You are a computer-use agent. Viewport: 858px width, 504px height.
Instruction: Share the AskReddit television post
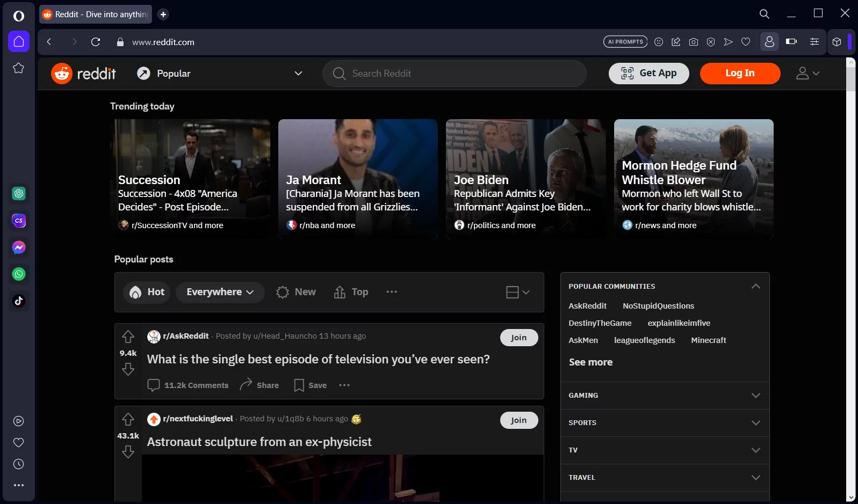click(x=259, y=385)
